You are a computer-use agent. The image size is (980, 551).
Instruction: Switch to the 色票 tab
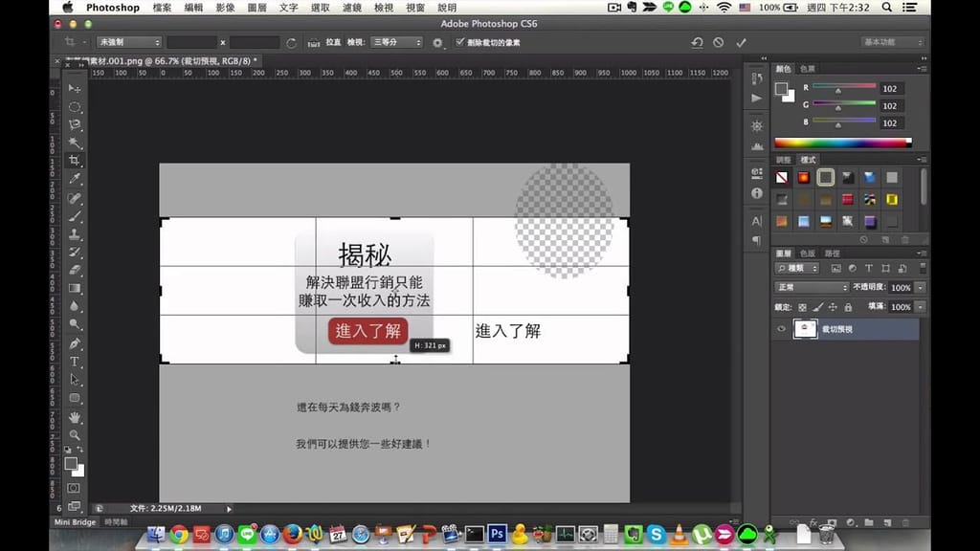808,69
